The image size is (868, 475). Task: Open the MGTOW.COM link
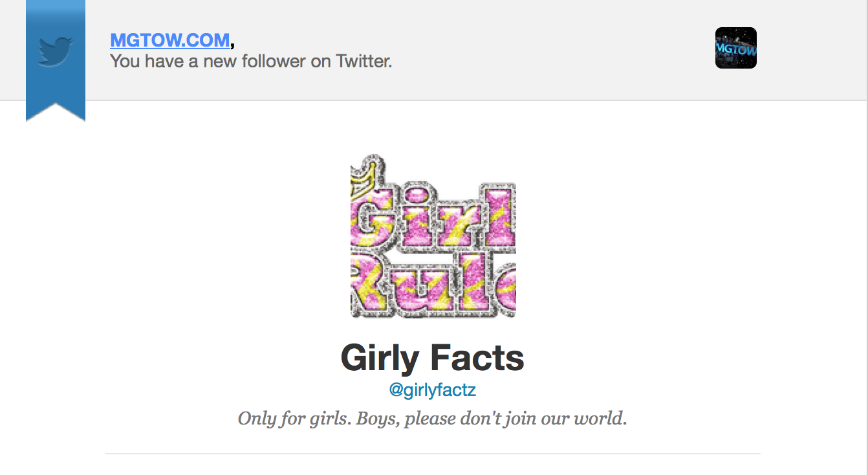tap(169, 40)
